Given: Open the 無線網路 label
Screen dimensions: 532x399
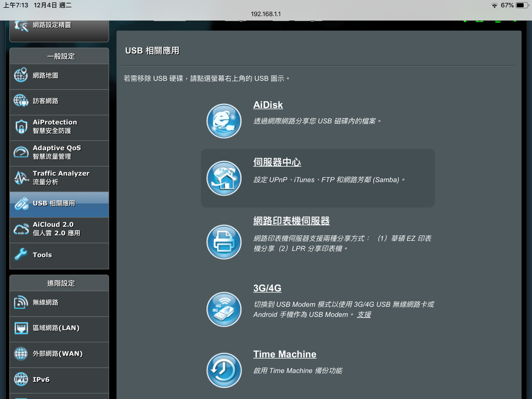Looking at the screenshot, I should pyautogui.click(x=45, y=302).
